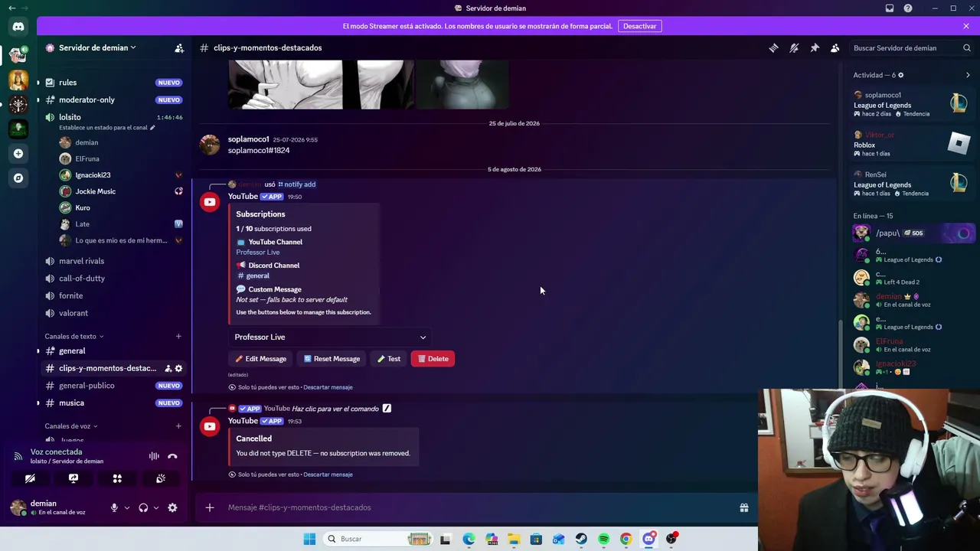
Task: Open Spotify from the taskbar
Action: (x=603, y=539)
